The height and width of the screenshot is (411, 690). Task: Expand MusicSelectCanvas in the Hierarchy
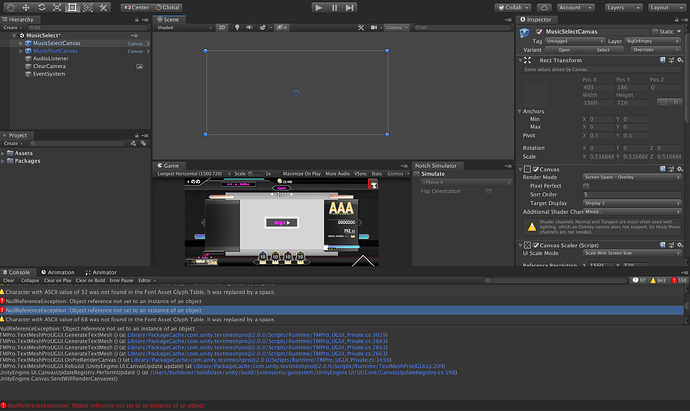pyautogui.click(x=20, y=44)
